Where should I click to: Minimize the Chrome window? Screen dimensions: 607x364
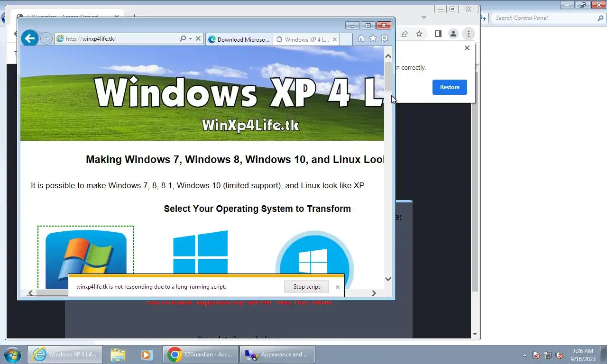[441, 9]
